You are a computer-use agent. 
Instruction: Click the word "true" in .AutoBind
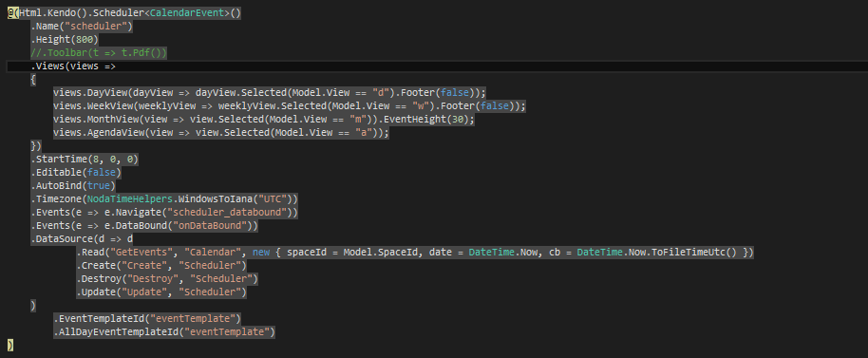click(99, 185)
